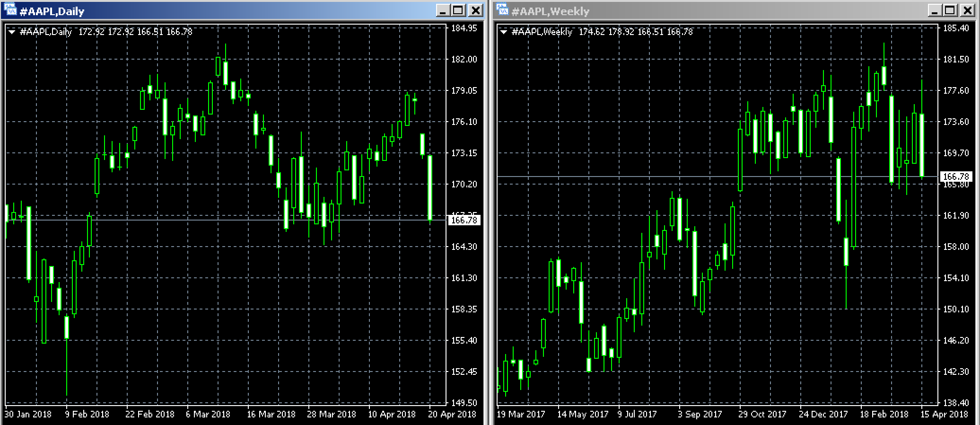Click the 185.40 price level on the Weekly scale
The height and width of the screenshot is (425, 980).
[956, 28]
